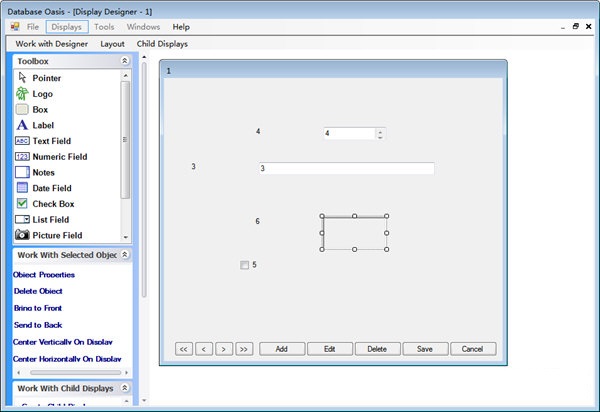Go to first record button <<
Screen dimensions: 600x412
184,349
